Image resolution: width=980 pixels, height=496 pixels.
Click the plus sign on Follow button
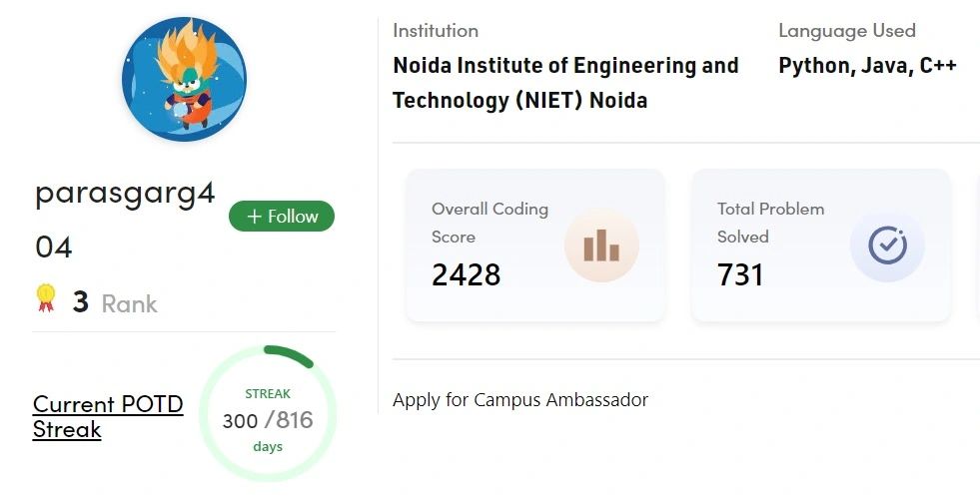[254, 217]
